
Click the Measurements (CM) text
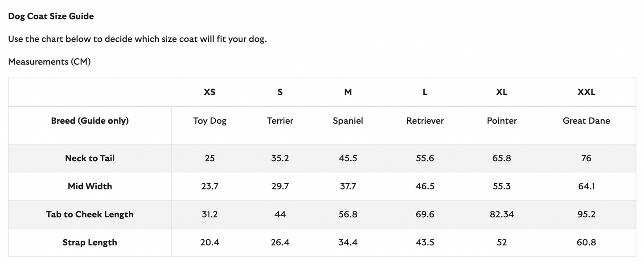49,62
